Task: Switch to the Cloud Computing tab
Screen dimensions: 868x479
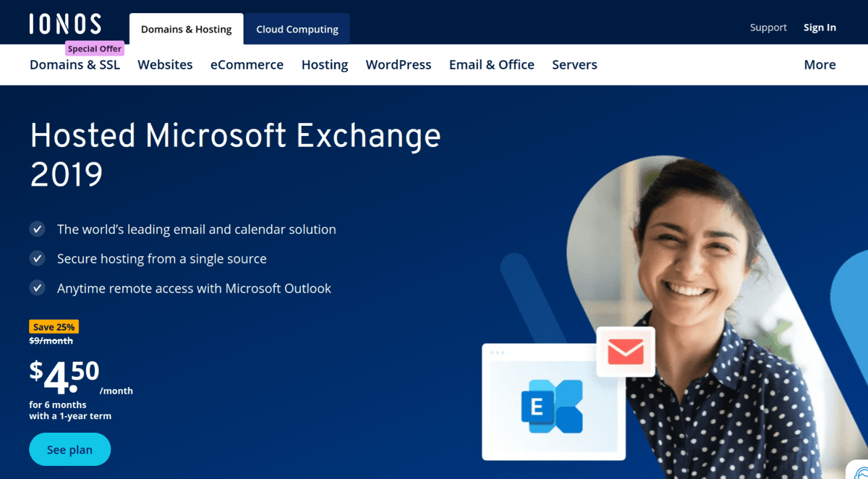Action: pyautogui.click(x=297, y=29)
